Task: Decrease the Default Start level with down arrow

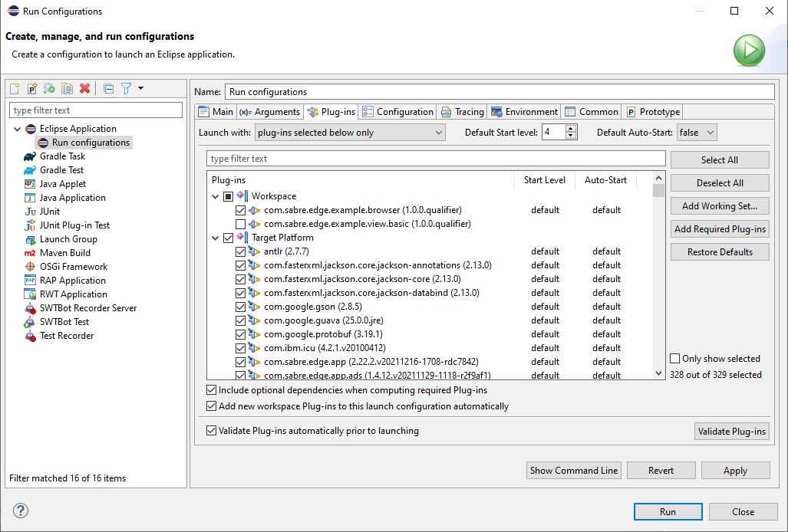Action: coord(570,136)
